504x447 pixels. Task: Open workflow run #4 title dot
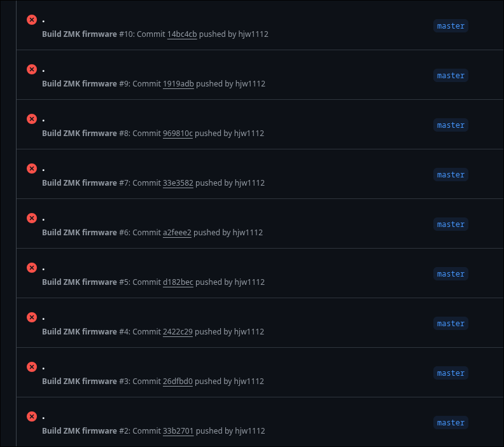pos(43,319)
